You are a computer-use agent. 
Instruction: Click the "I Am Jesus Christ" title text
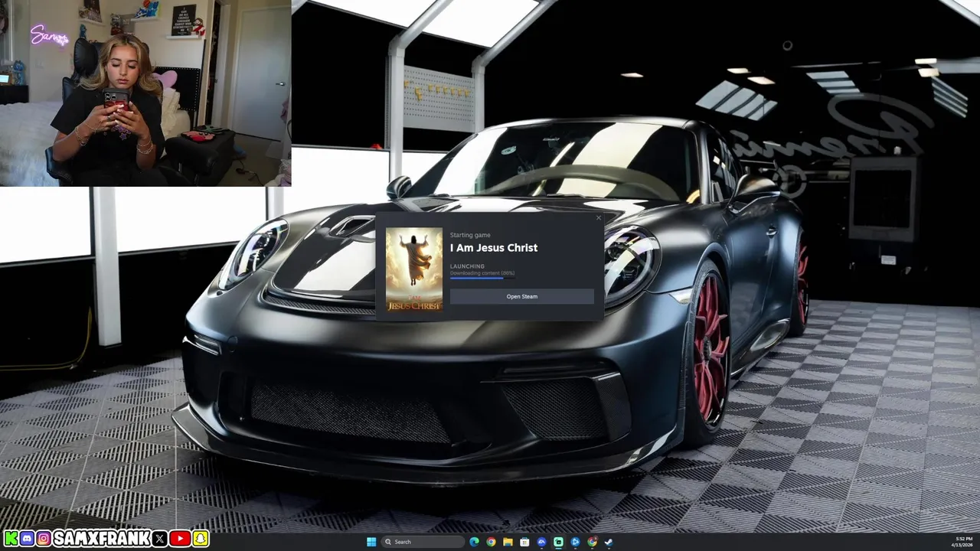494,248
